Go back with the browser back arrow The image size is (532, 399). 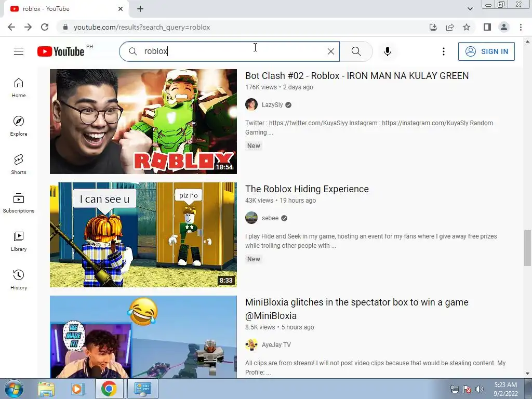pos(11,27)
